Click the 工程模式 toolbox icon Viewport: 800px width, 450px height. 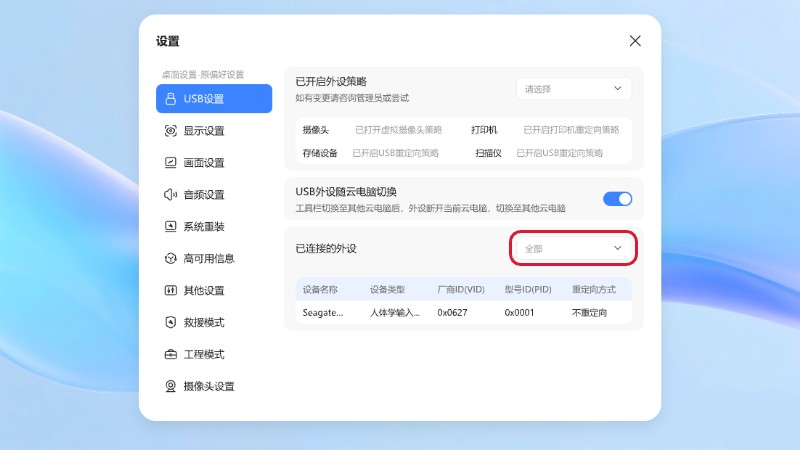click(x=170, y=355)
